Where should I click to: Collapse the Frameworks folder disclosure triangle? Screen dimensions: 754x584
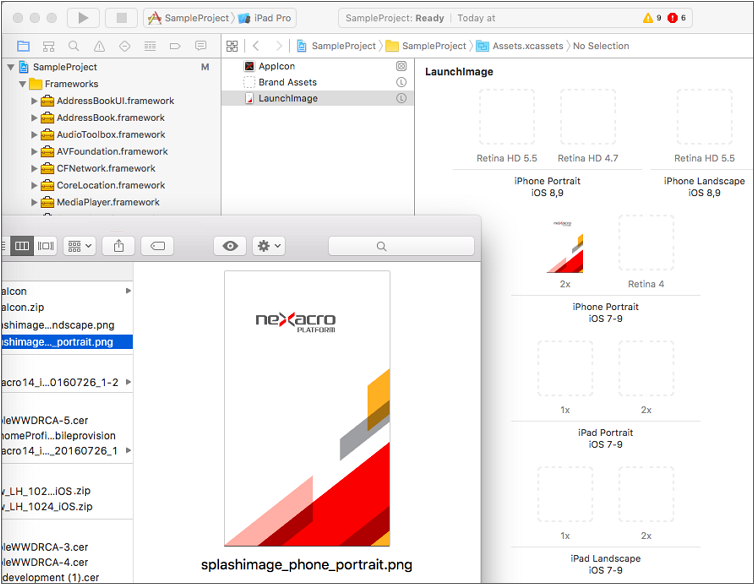(x=23, y=84)
